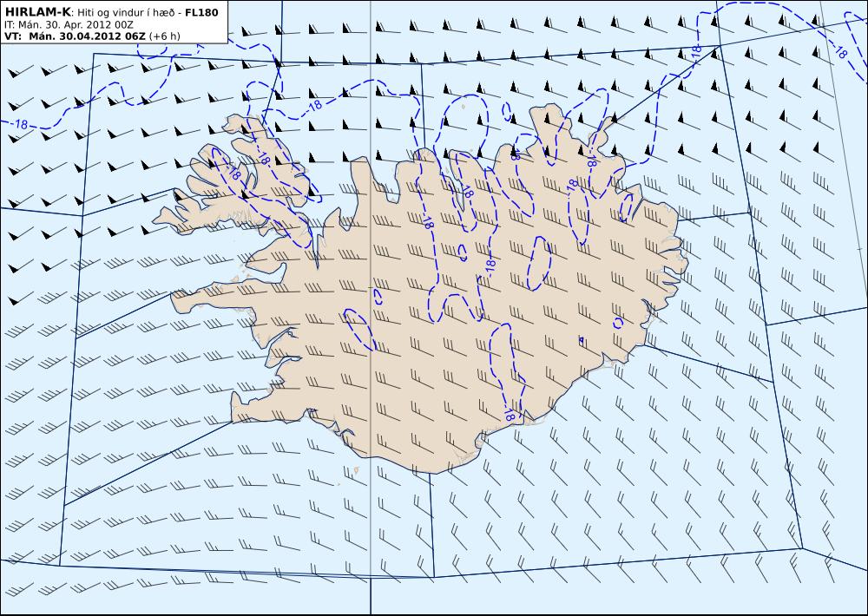Click the '(+6 h)' forecast offset text
This screenshot has width=868, height=616.
point(164,36)
